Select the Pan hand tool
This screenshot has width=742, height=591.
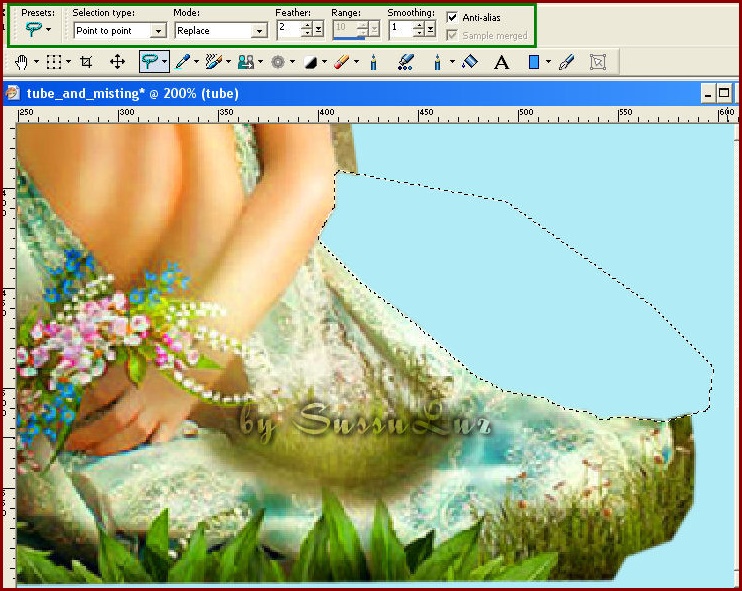[21, 62]
